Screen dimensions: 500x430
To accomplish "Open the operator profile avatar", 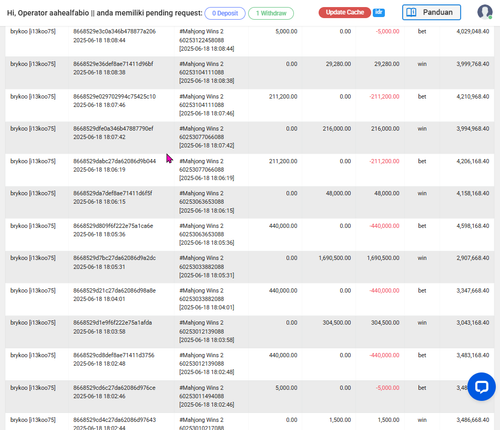I will [485, 12].
